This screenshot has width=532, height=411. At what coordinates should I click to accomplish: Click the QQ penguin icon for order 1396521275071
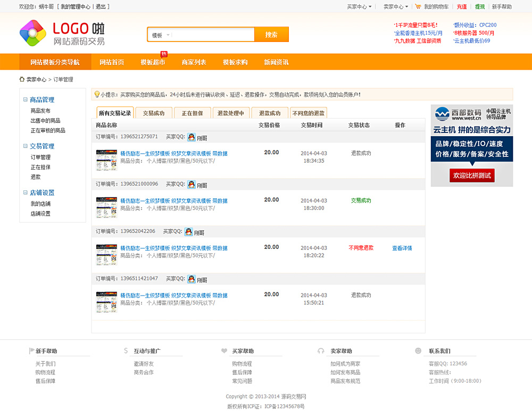coord(192,137)
